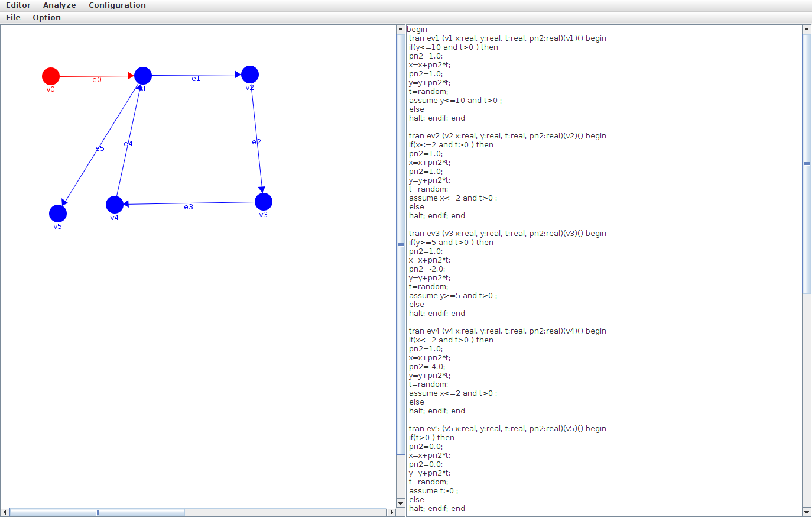Viewport: 812px width, 517px height.
Task: Click the 'tran ev2' declaration line
Action: pos(508,136)
